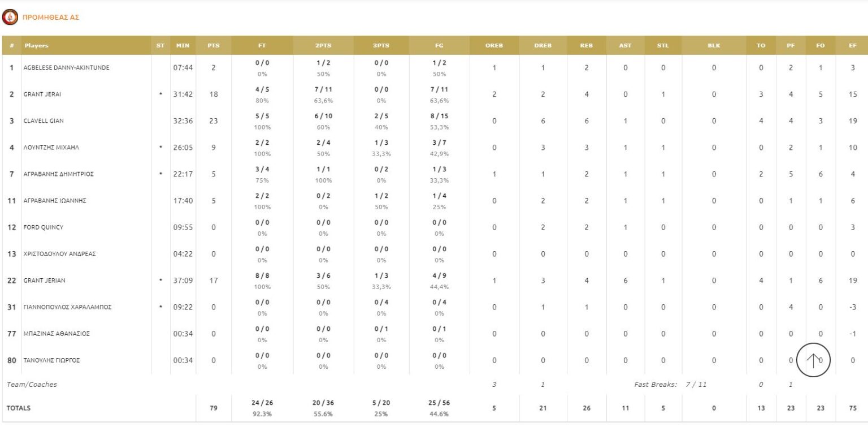This screenshot has height=431, width=868.
Task: Select player AGBELESE DANNY-AKINTUNDE
Action: pyautogui.click(x=66, y=68)
